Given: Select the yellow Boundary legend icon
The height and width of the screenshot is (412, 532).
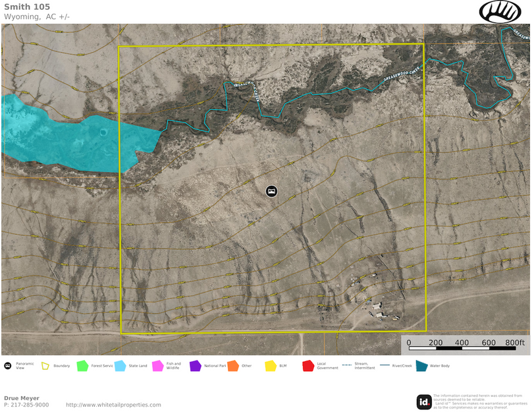Looking at the screenshot, I should click(45, 365).
